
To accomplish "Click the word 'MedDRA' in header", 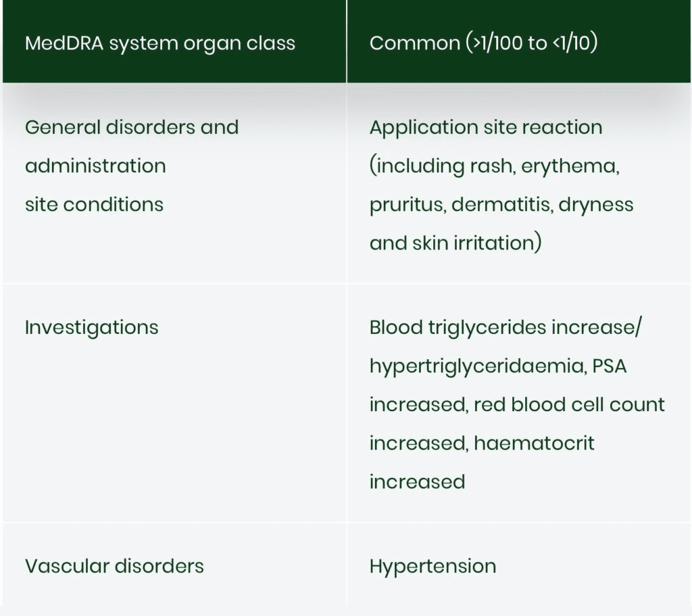I will click(x=64, y=43).
